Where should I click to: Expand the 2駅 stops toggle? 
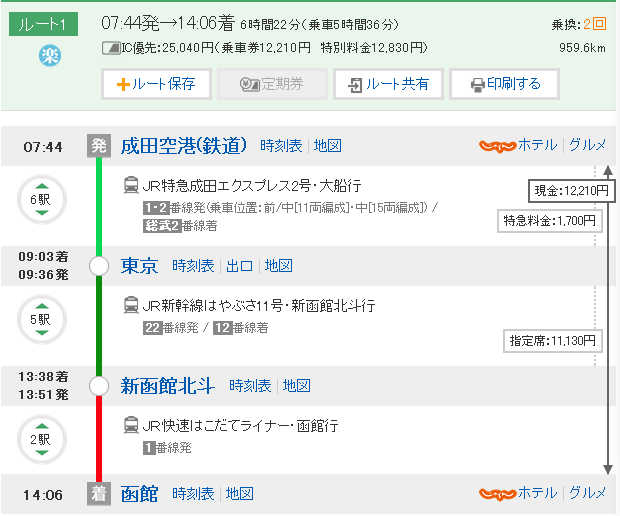pos(40,438)
